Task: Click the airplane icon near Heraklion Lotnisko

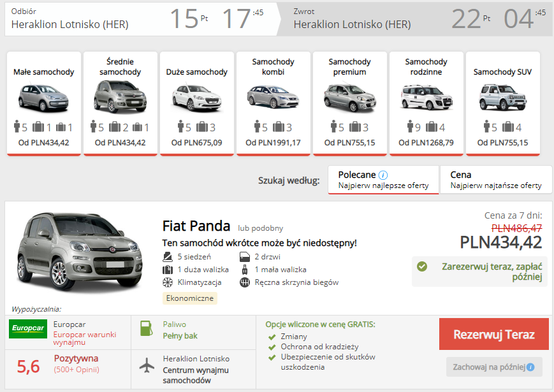Action: tap(147, 365)
